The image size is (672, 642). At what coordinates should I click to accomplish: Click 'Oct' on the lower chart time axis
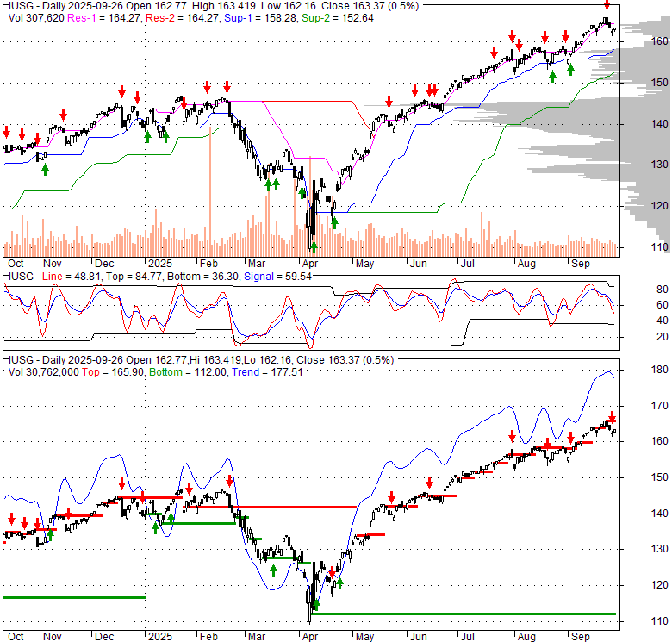16,637
